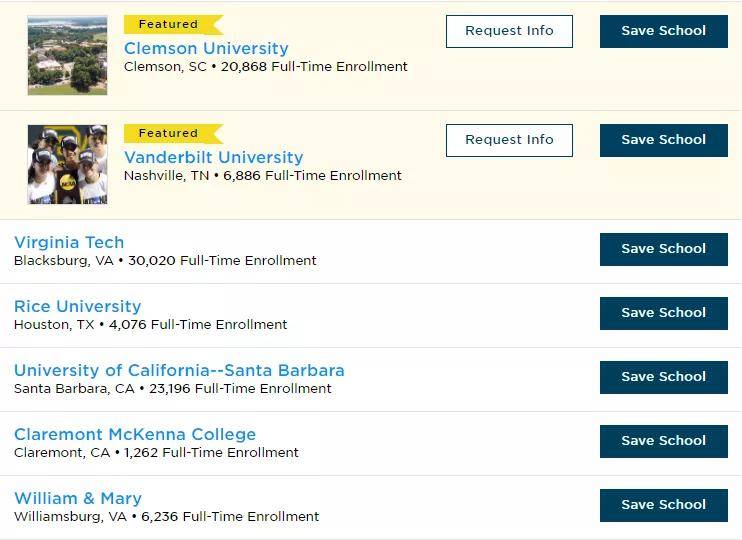Save Clemson University to your schools
This screenshot has height=540, width=742.
tap(663, 31)
